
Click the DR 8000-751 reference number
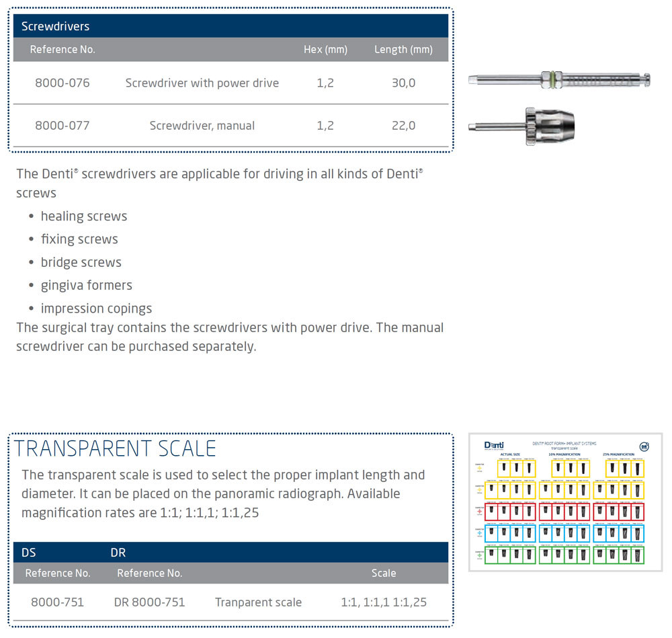[149, 602]
